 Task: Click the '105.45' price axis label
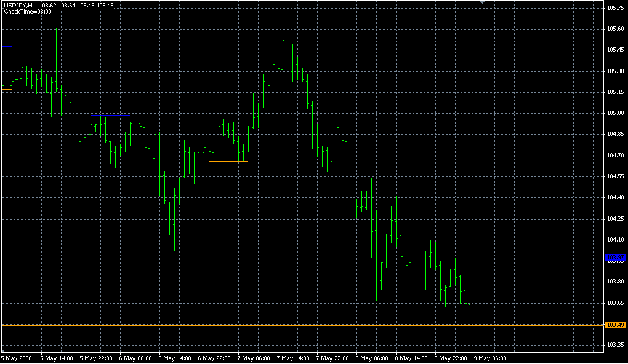coord(616,50)
